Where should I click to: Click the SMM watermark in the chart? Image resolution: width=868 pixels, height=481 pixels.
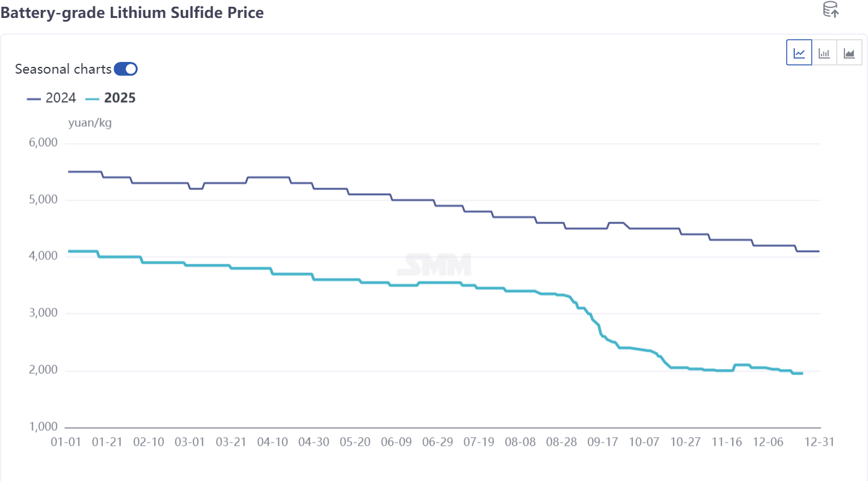(x=434, y=265)
